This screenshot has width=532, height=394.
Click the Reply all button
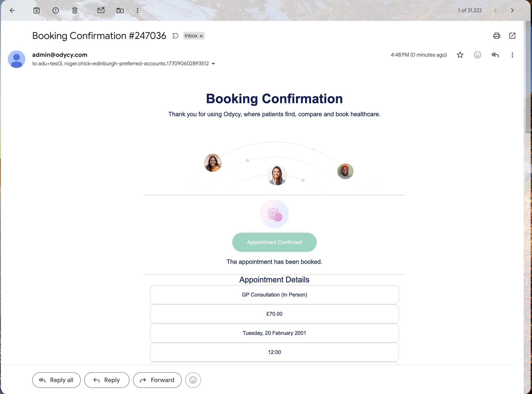[x=56, y=380]
